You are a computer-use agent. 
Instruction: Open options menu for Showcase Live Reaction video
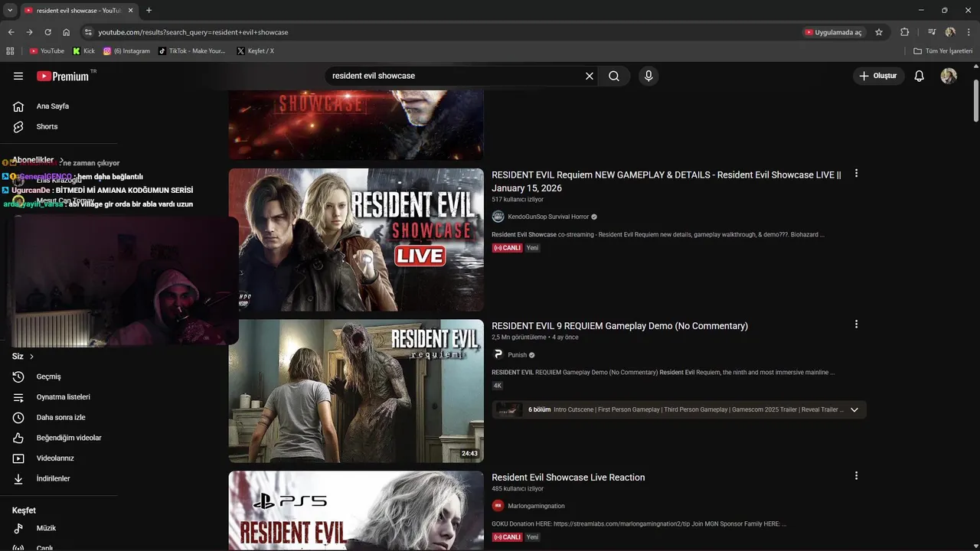pos(856,476)
